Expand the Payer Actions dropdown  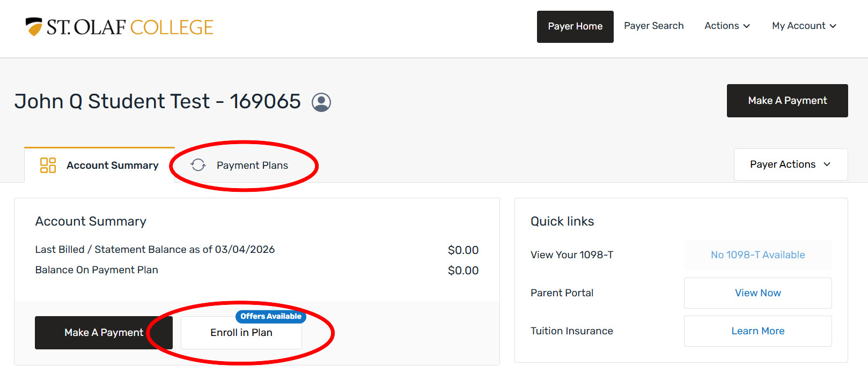[x=790, y=164]
